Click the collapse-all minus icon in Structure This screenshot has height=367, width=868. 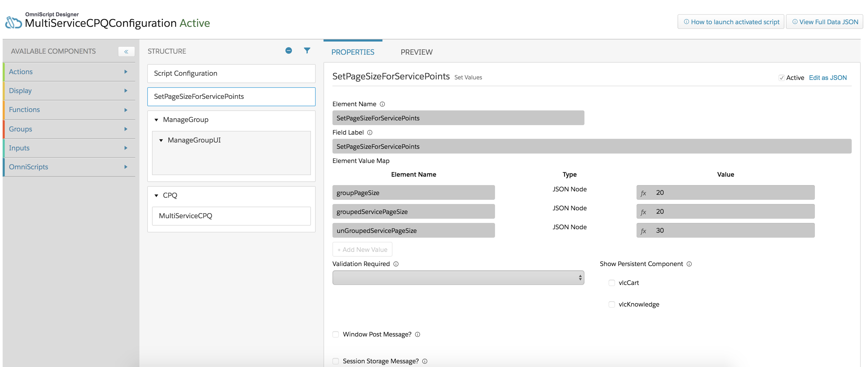point(289,50)
